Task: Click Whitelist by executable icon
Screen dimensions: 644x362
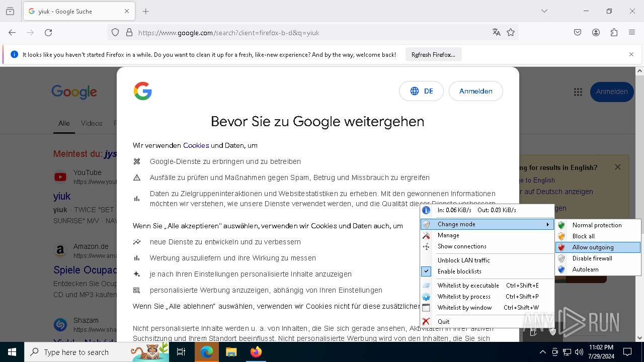Action: point(426,286)
